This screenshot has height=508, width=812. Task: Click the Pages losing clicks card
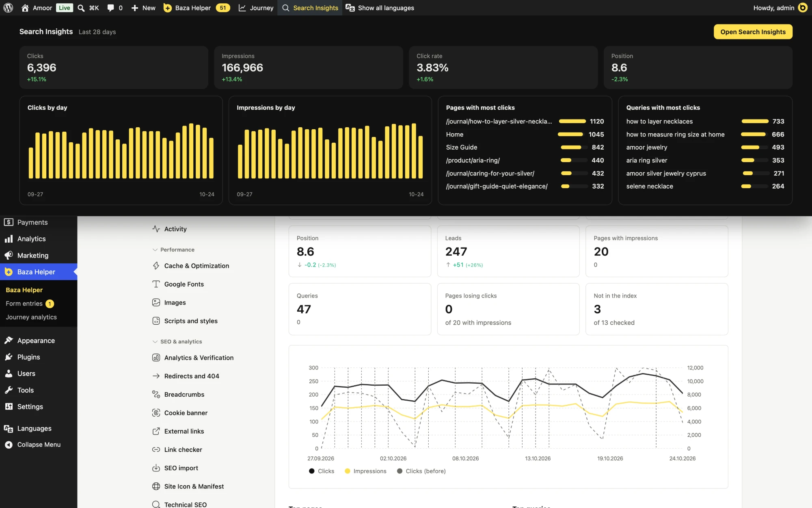tap(508, 309)
